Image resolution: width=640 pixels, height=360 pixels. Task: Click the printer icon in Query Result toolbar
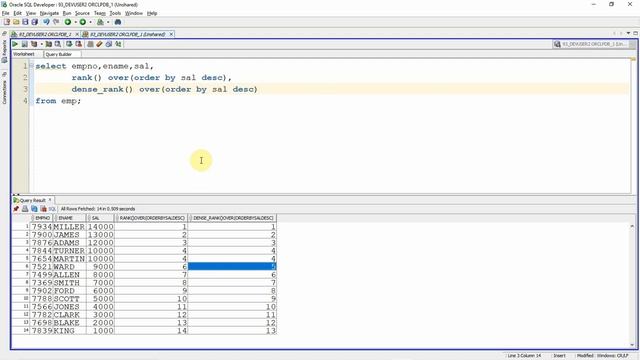pos(25,209)
